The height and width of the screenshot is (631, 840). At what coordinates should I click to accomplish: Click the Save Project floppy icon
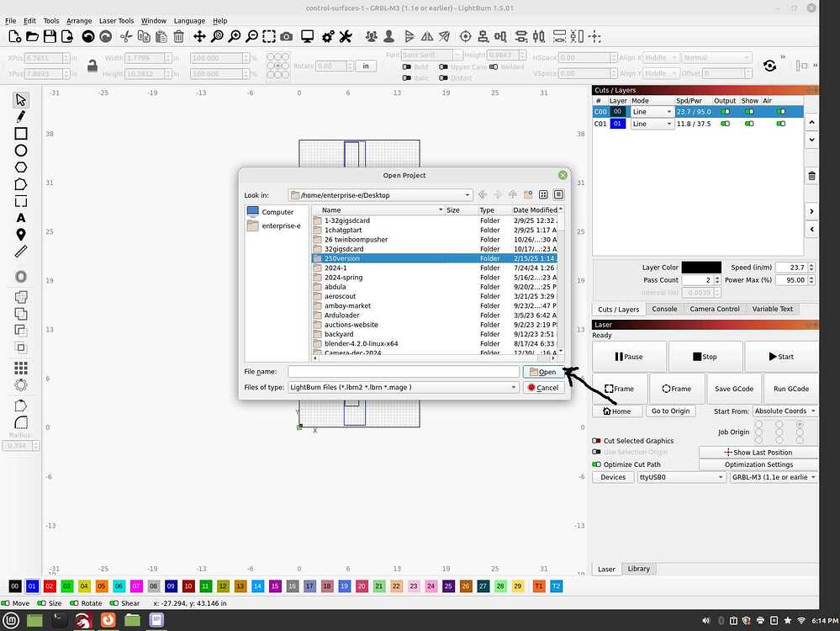coord(50,36)
